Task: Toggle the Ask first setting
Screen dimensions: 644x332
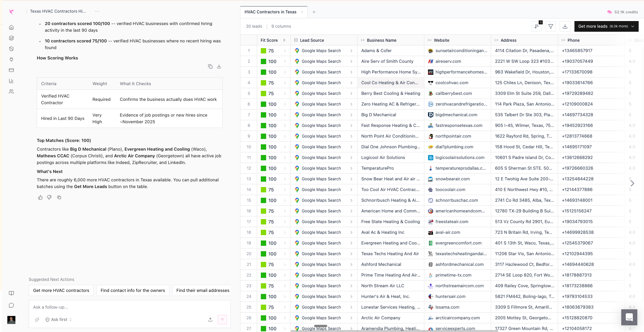Action: tap(58, 319)
